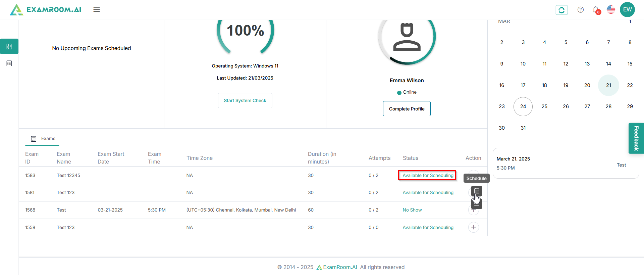Open the notifications bell
The image size is (644, 275).
pos(596,10)
